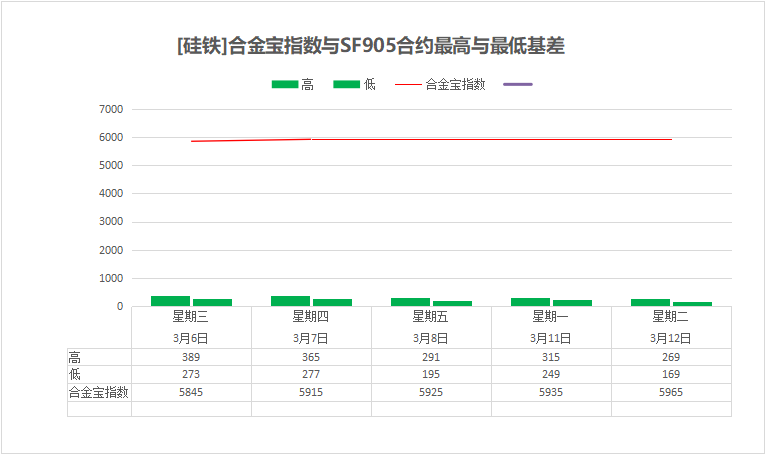Select the green 低 legend swatch
Screen dimensions: 766x455
pyautogui.click(x=346, y=85)
